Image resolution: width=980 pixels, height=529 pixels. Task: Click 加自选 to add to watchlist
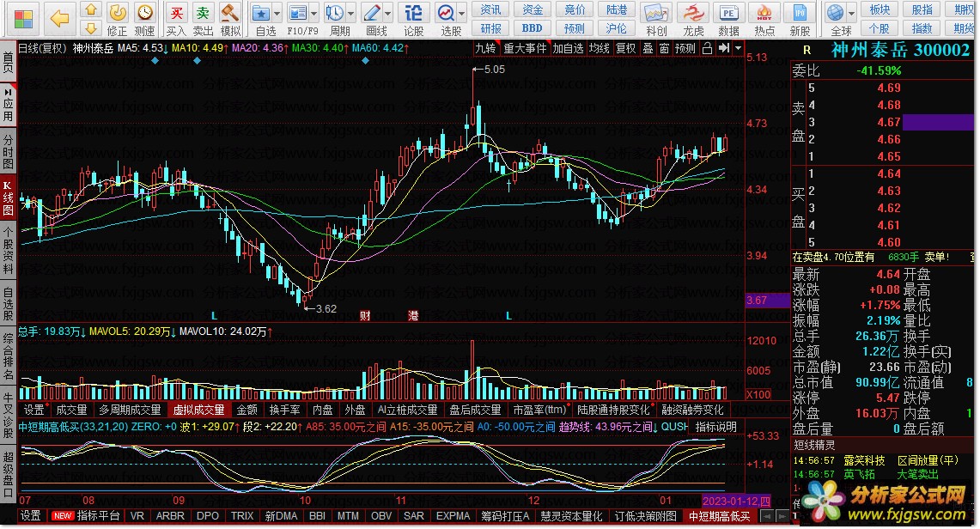pos(568,48)
